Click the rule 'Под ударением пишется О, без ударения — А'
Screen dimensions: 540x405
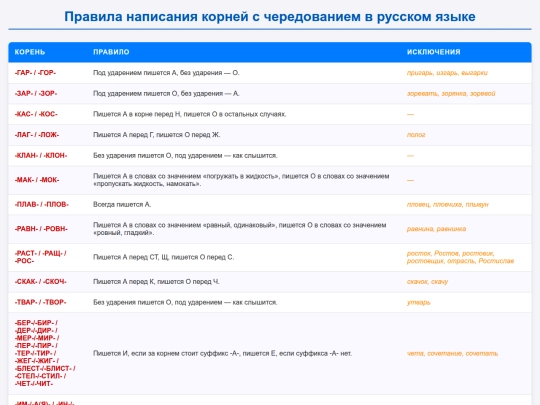point(166,93)
